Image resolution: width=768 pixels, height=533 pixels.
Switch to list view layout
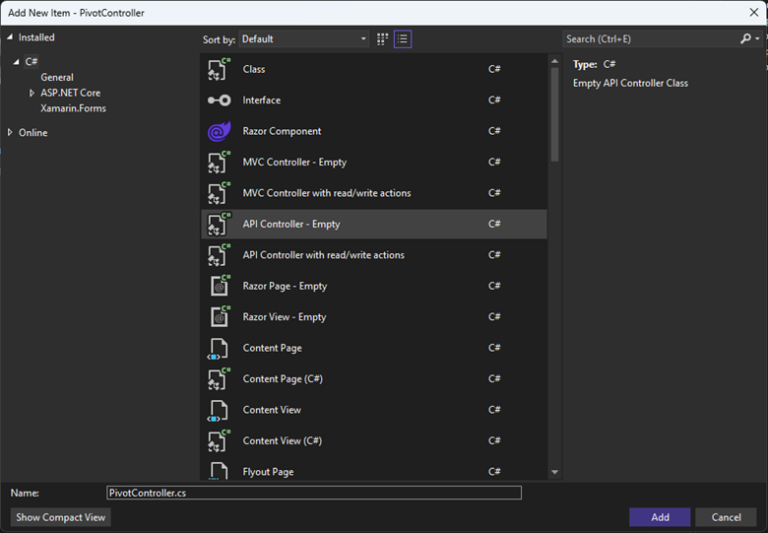(x=402, y=39)
